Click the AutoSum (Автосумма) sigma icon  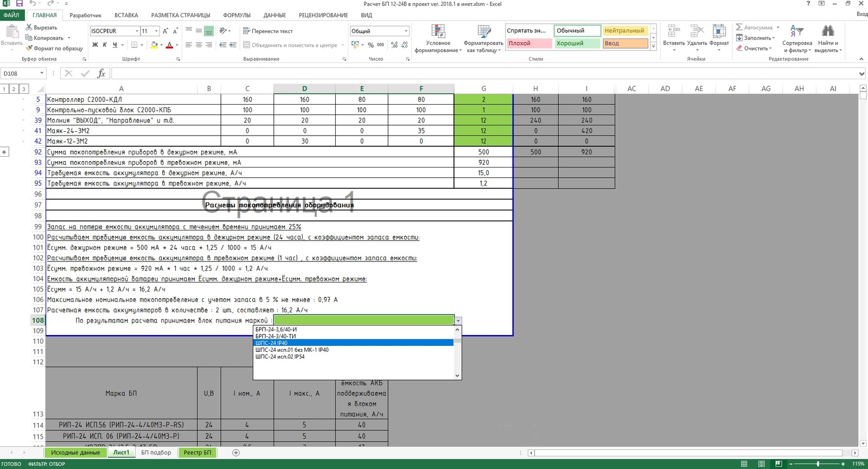[x=739, y=27]
